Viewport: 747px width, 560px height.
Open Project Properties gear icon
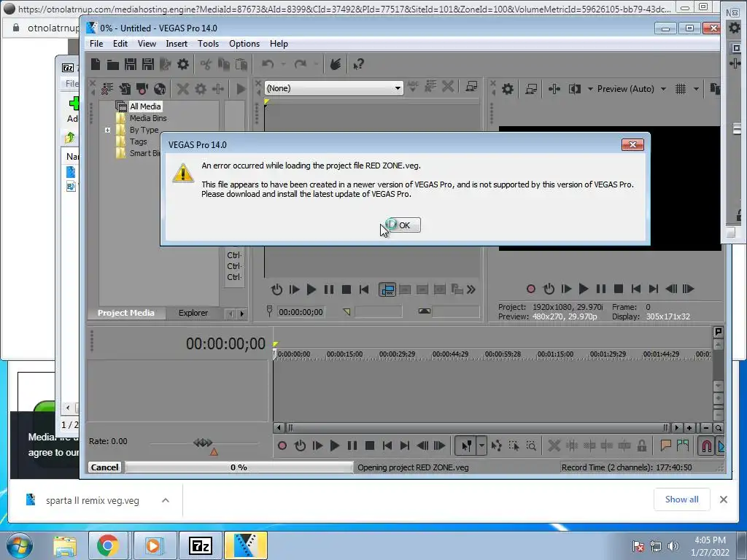pos(182,64)
